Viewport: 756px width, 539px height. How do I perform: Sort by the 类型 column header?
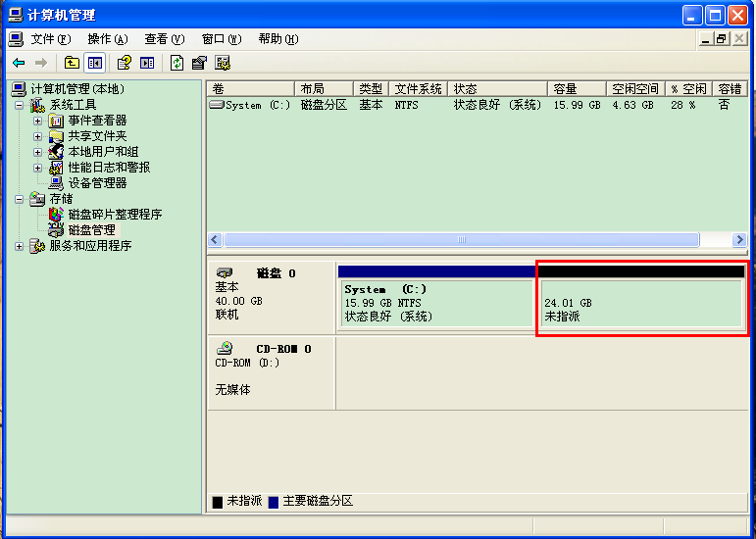[x=371, y=88]
